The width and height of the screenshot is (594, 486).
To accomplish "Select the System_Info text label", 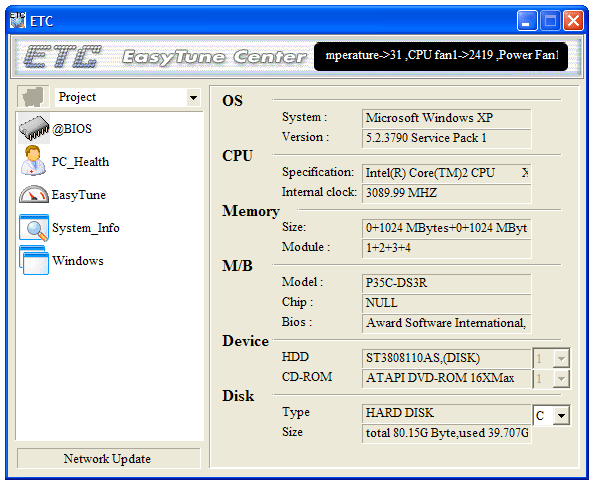I will pos(86,228).
